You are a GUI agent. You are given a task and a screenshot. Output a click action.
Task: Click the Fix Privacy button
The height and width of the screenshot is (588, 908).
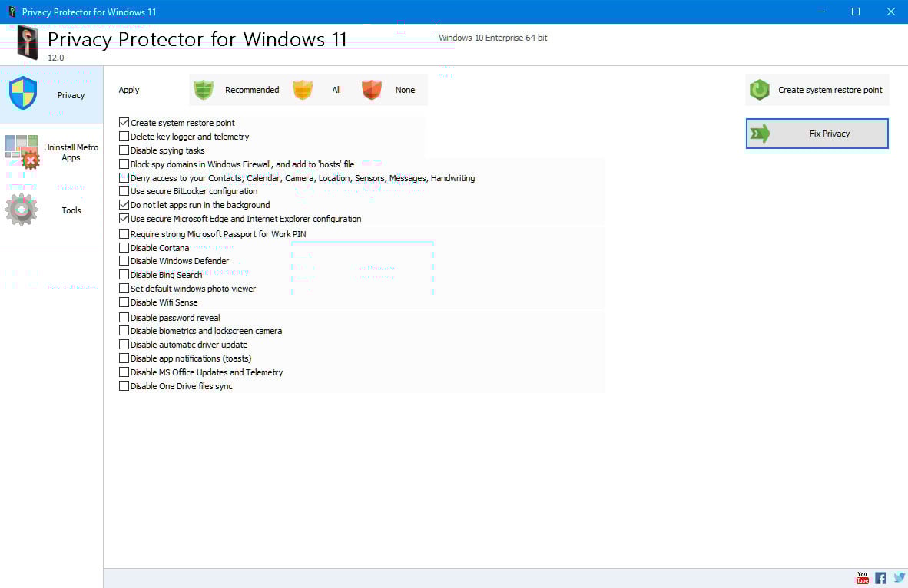pos(817,134)
